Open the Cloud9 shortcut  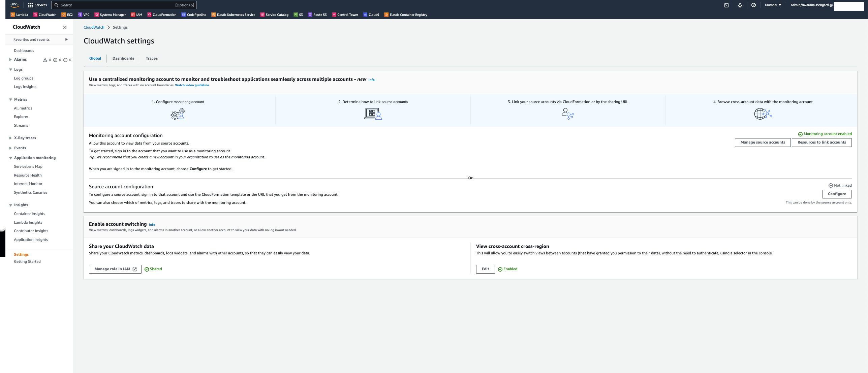pos(371,14)
